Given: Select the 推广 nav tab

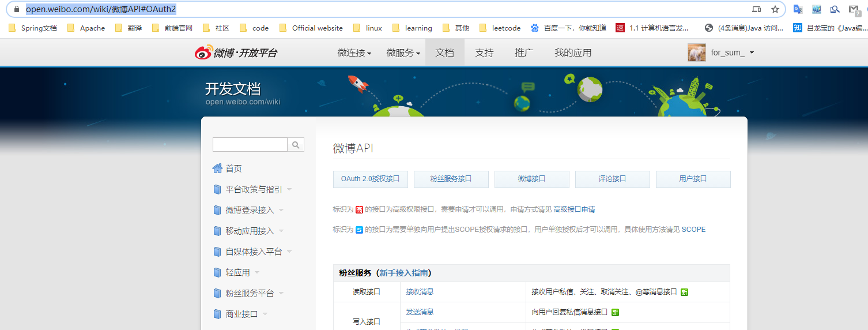Looking at the screenshot, I should pyautogui.click(x=524, y=52).
